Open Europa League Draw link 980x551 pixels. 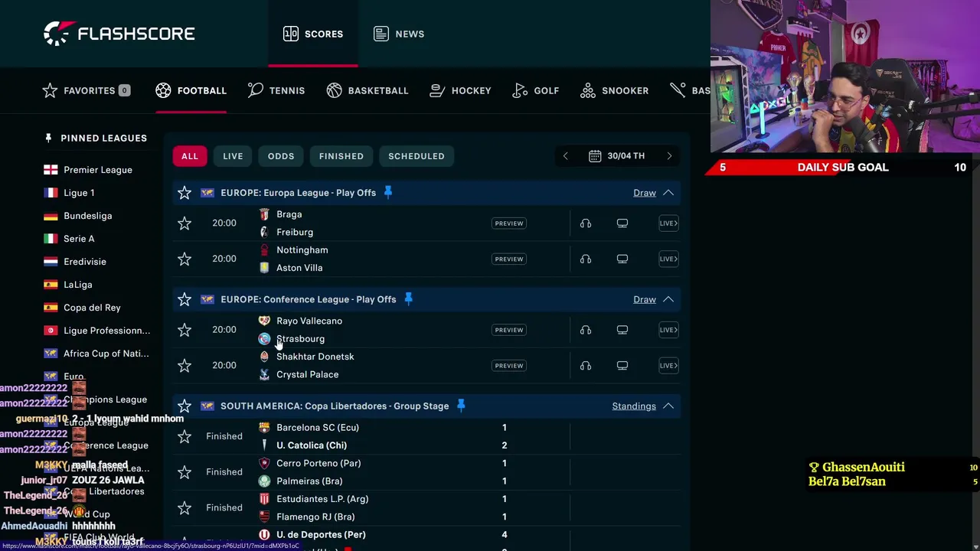tap(645, 193)
